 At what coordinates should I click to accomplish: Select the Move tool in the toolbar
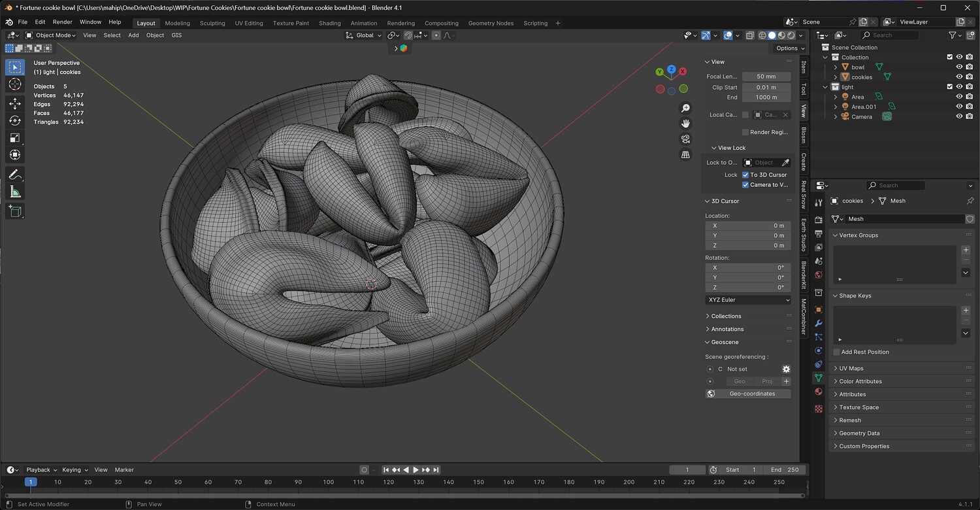pos(15,103)
